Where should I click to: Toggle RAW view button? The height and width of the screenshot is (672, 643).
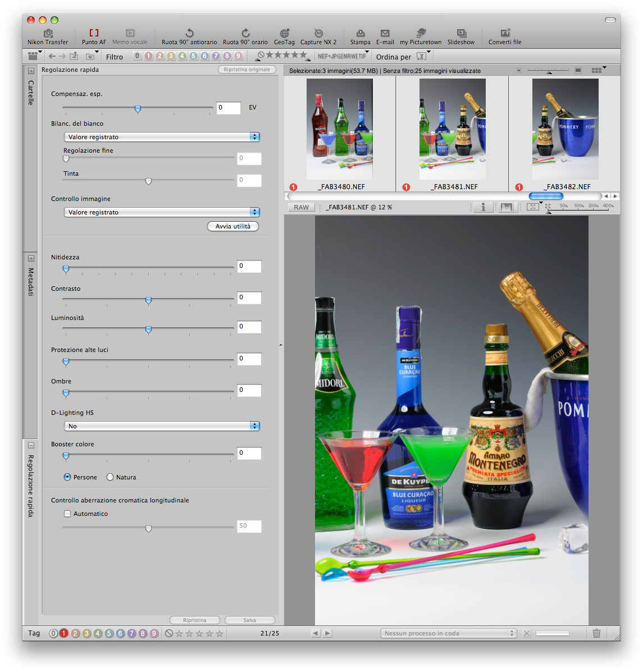tap(301, 207)
